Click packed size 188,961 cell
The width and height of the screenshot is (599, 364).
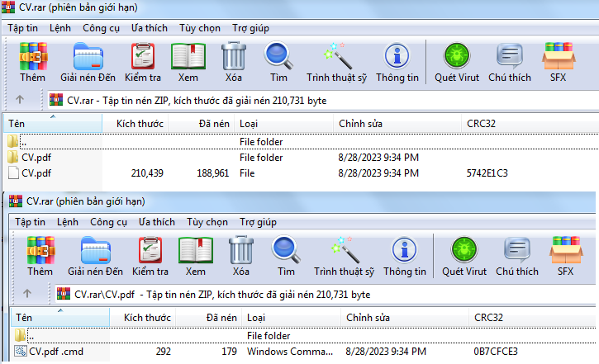point(213,173)
